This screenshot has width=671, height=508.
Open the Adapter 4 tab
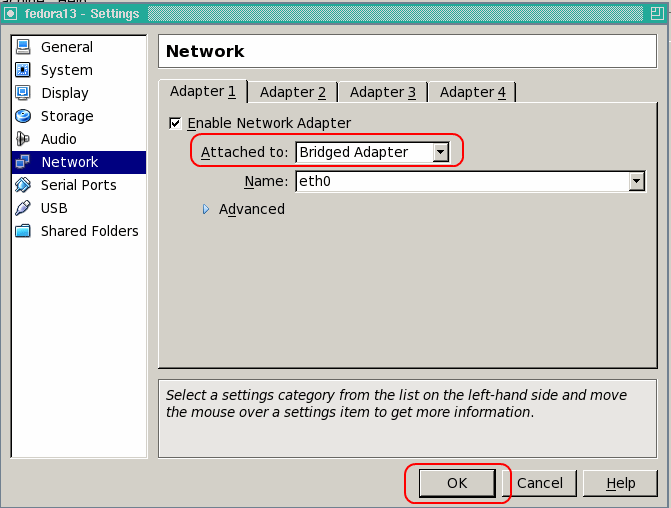pyautogui.click(x=472, y=92)
